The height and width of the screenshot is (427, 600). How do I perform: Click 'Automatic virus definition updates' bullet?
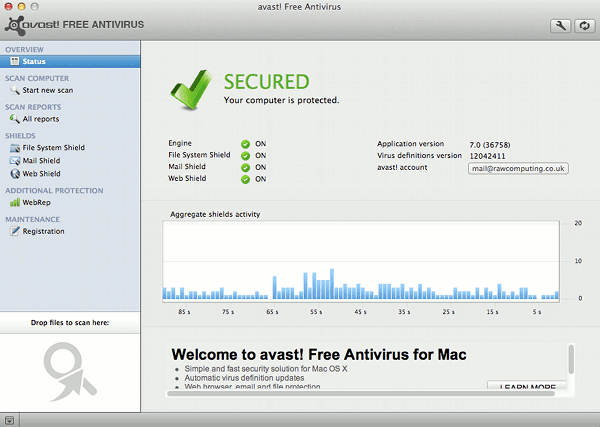(245, 378)
